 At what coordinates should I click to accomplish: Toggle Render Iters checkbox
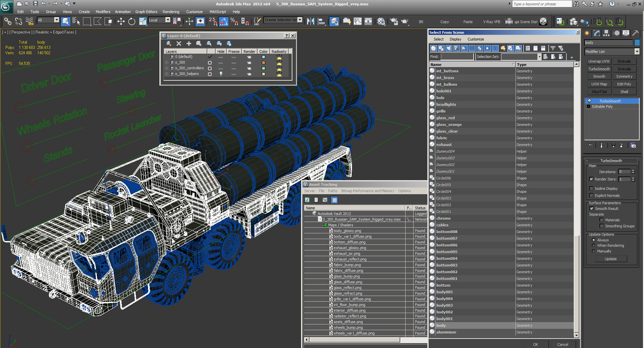pyautogui.click(x=591, y=179)
